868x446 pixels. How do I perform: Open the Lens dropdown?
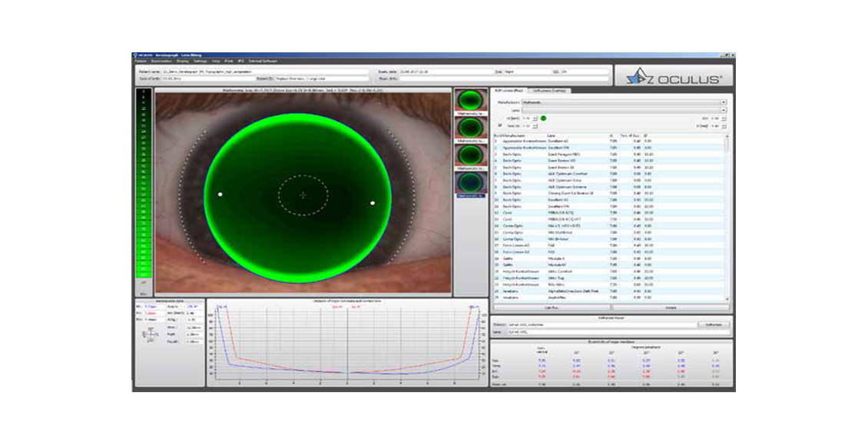(x=623, y=110)
